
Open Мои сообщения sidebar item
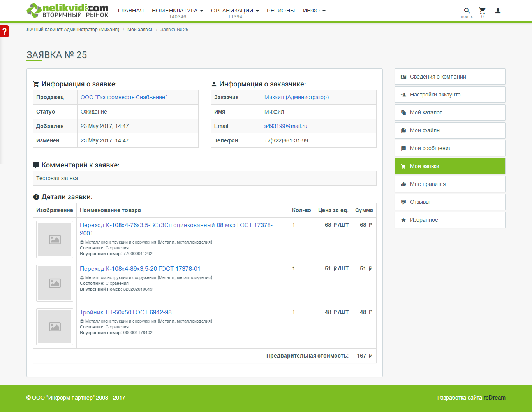[450, 148]
